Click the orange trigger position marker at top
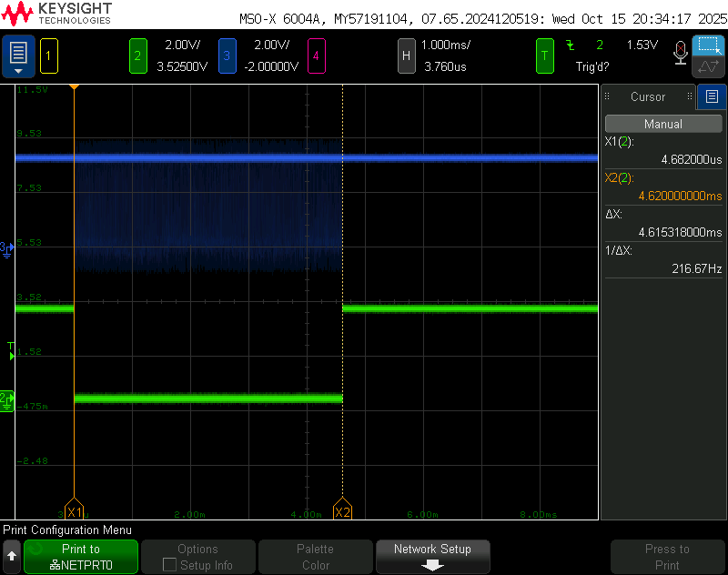 (74, 86)
